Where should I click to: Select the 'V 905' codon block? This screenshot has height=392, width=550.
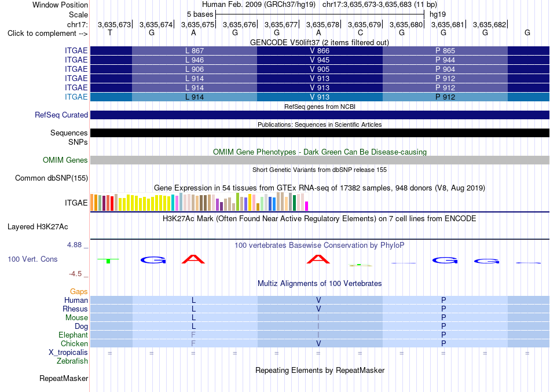(320, 69)
